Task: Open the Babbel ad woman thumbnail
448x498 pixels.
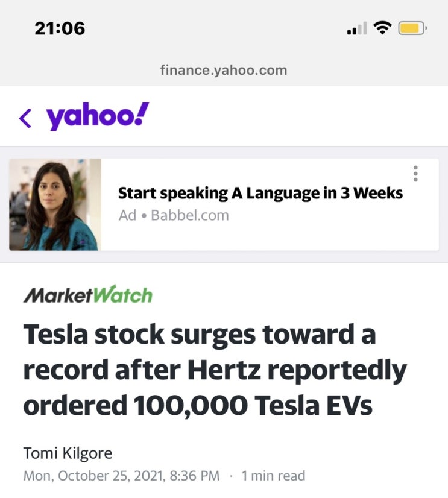Action: 55,204
